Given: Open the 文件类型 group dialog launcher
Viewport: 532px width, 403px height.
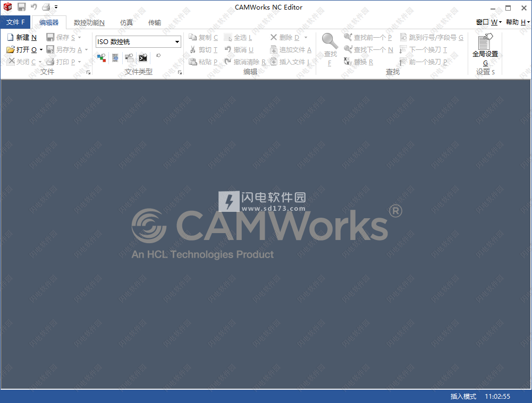Looking at the screenshot, I should point(180,73).
